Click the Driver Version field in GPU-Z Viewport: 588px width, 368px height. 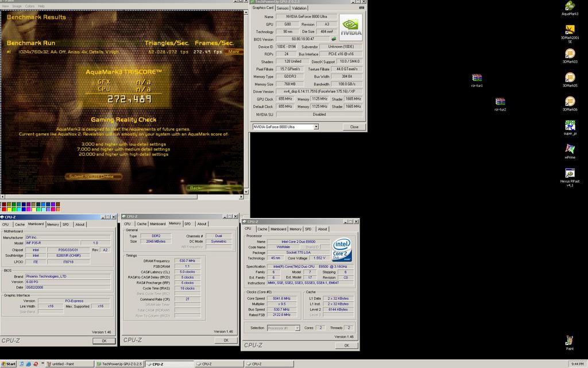point(319,91)
